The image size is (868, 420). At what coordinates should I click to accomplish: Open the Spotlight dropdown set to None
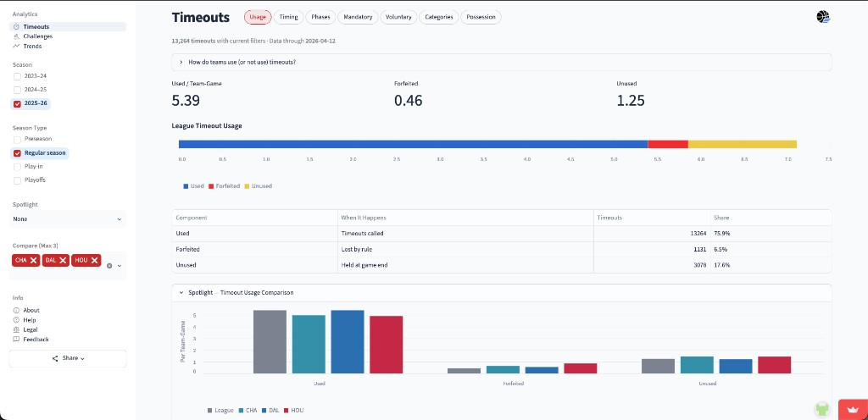68,218
